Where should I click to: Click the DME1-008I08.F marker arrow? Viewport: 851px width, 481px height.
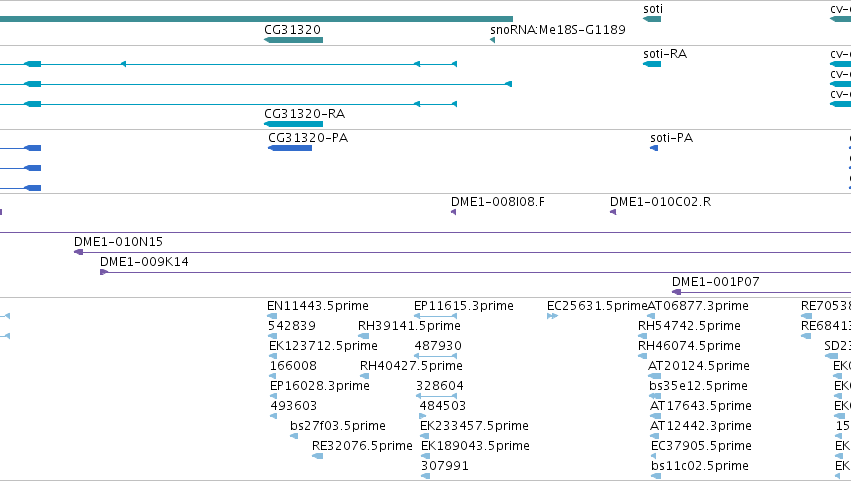click(x=454, y=212)
